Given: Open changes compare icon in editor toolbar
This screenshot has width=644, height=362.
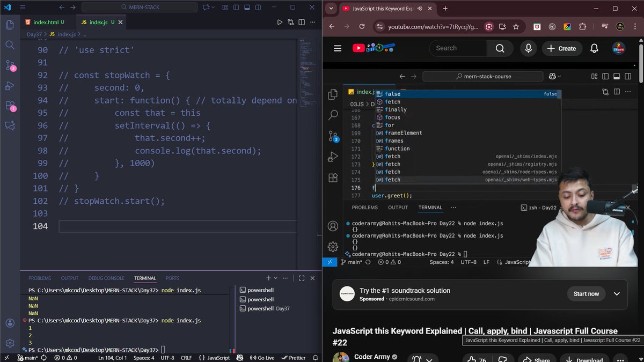Looking at the screenshot, I should click(x=291, y=22).
